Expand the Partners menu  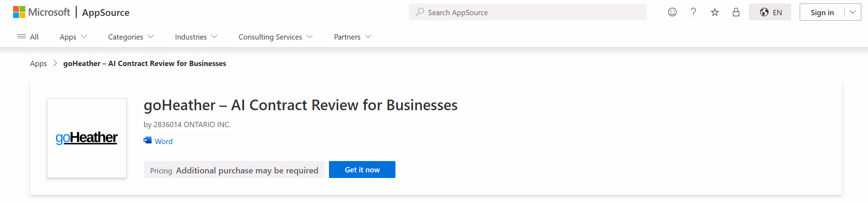pos(353,37)
